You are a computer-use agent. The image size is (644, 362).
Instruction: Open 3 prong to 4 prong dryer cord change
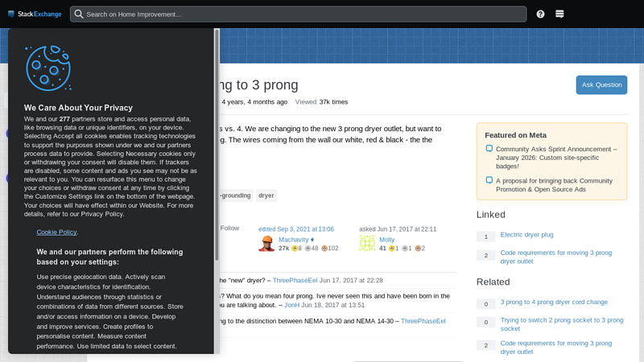click(x=554, y=302)
